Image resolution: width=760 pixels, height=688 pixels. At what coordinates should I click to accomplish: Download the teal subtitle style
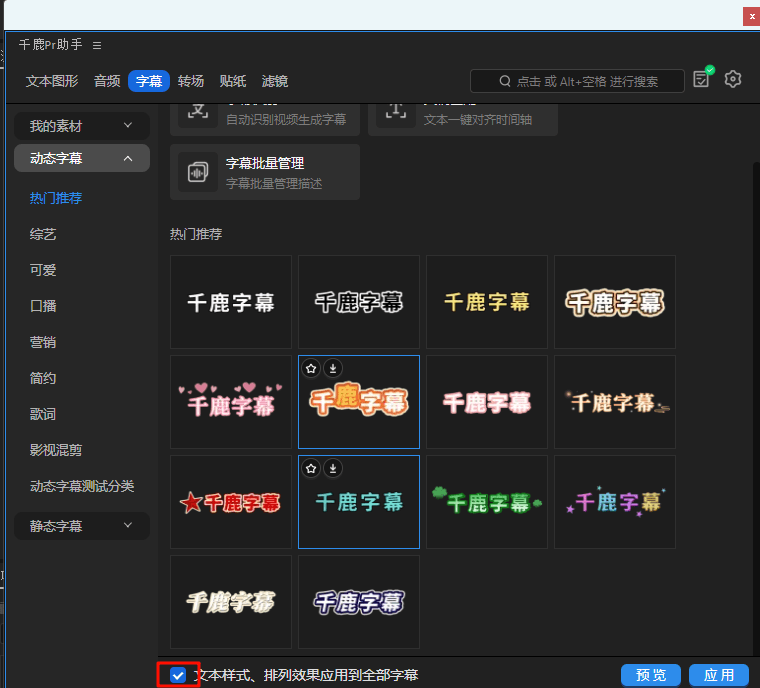pyautogui.click(x=333, y=468)
